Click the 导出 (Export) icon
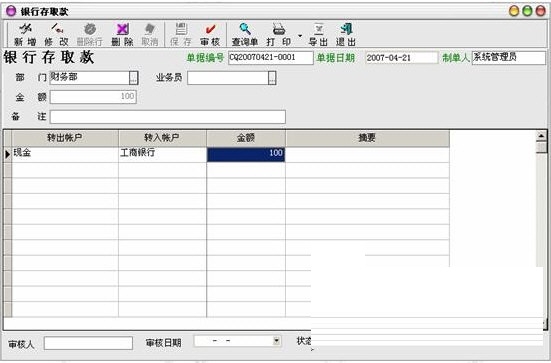This screenshot has width=551, height=363. pyautogui.click(x=318, y=29)
